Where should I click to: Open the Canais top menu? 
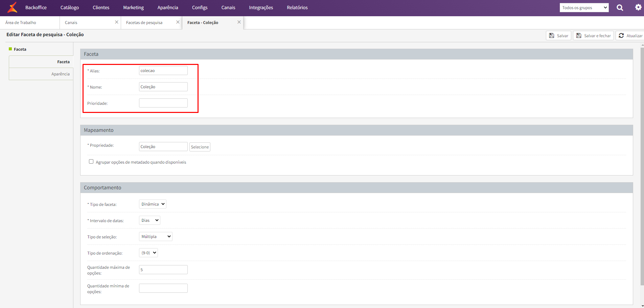tap(228, 7)
